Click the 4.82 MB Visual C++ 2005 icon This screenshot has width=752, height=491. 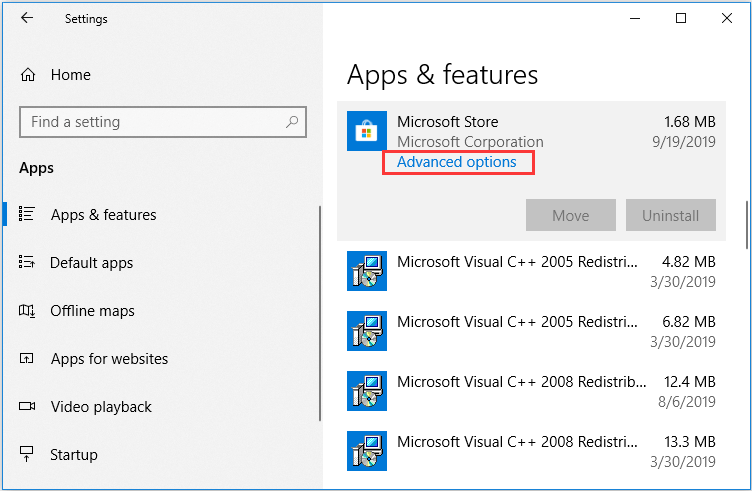click(x=367, y=271)
